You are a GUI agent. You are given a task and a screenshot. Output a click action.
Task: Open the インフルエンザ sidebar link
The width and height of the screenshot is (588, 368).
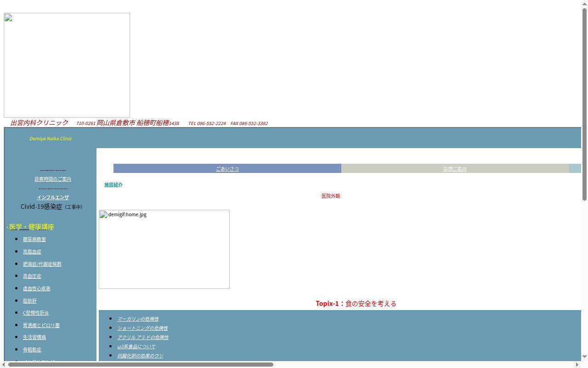(53, 197)
